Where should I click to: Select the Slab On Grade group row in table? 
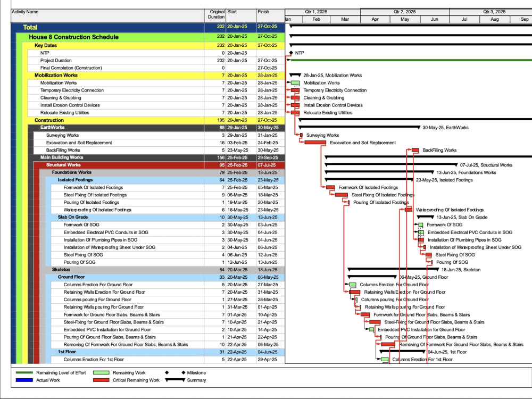(x=165, y=217)
